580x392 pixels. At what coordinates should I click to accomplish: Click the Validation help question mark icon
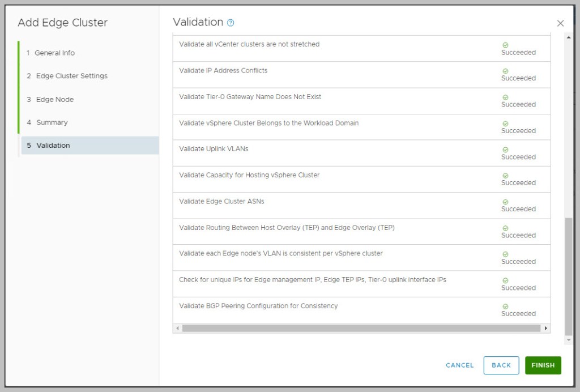[231, 23]
